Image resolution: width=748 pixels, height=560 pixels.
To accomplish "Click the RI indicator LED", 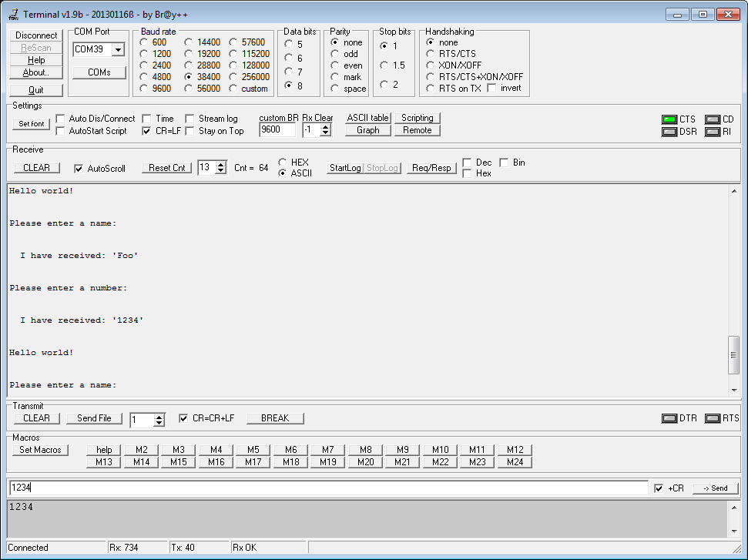I will (x=713, y=132).
